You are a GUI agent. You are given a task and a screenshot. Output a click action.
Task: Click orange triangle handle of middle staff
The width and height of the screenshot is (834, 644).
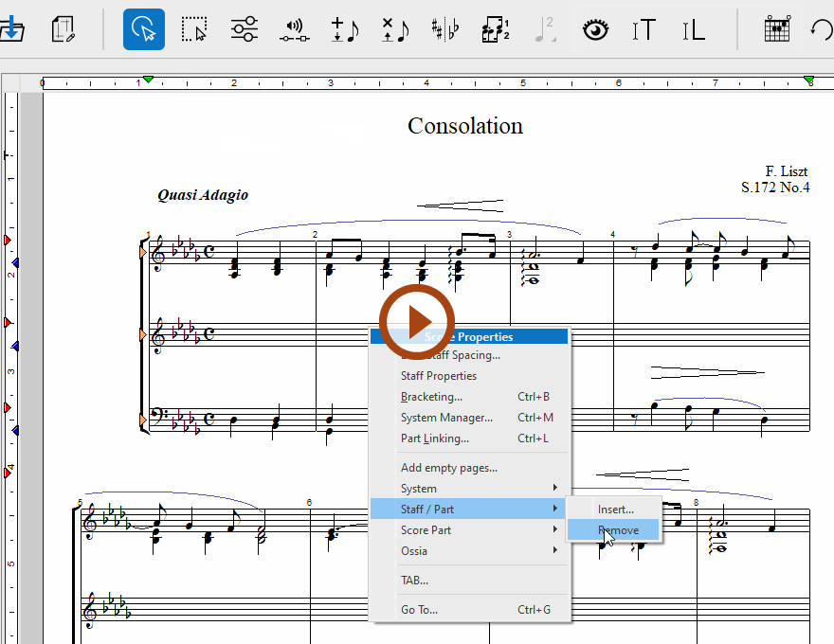143,334
